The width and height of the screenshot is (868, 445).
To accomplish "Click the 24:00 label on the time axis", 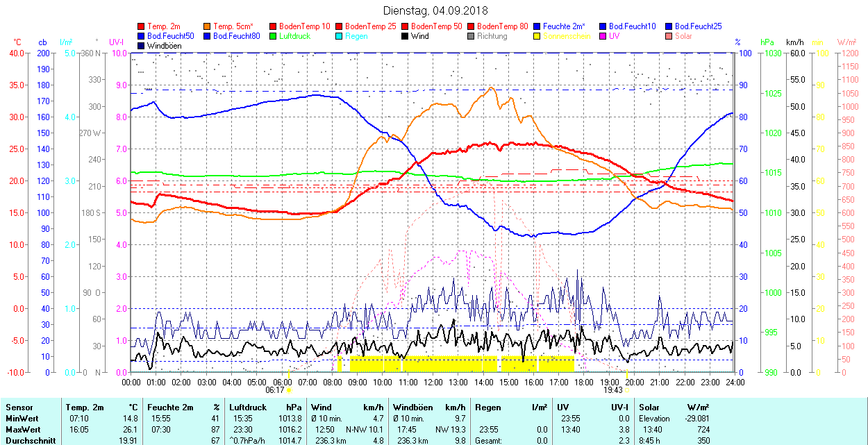I will [735, 382].
